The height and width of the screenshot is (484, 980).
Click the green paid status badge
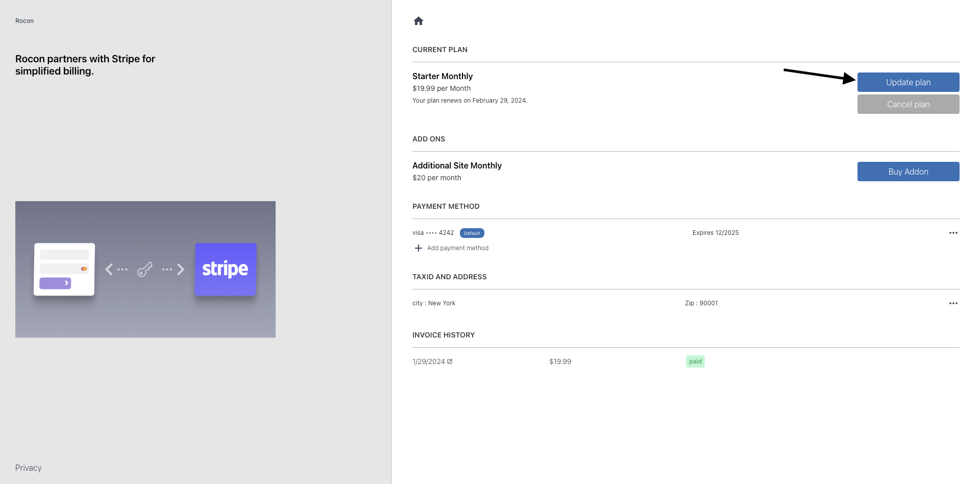click(x=695, y=361)
